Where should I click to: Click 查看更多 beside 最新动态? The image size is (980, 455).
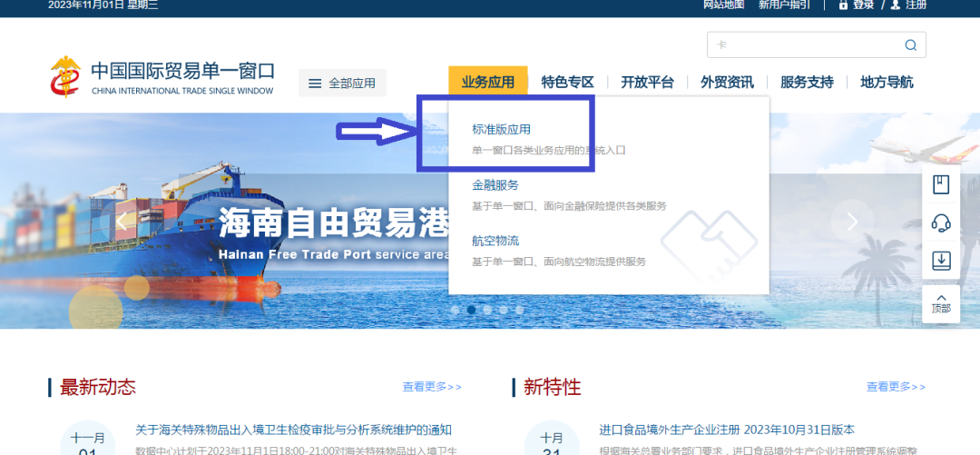(432, 387)
